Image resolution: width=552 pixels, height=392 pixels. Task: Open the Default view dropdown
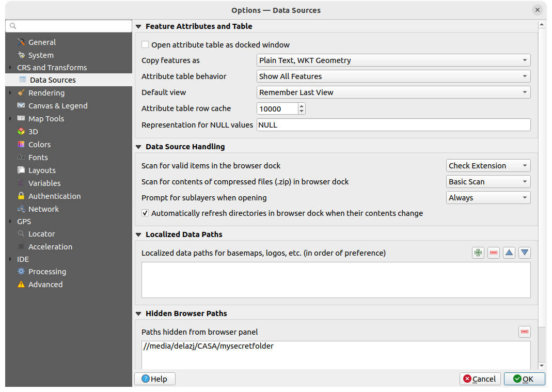click(393, 92)
